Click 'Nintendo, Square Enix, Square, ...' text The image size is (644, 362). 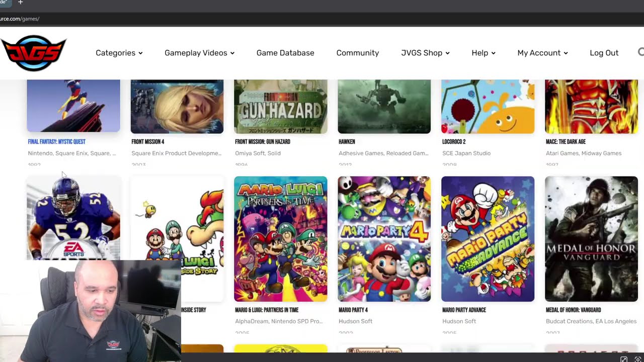click(x=72, y=153)
